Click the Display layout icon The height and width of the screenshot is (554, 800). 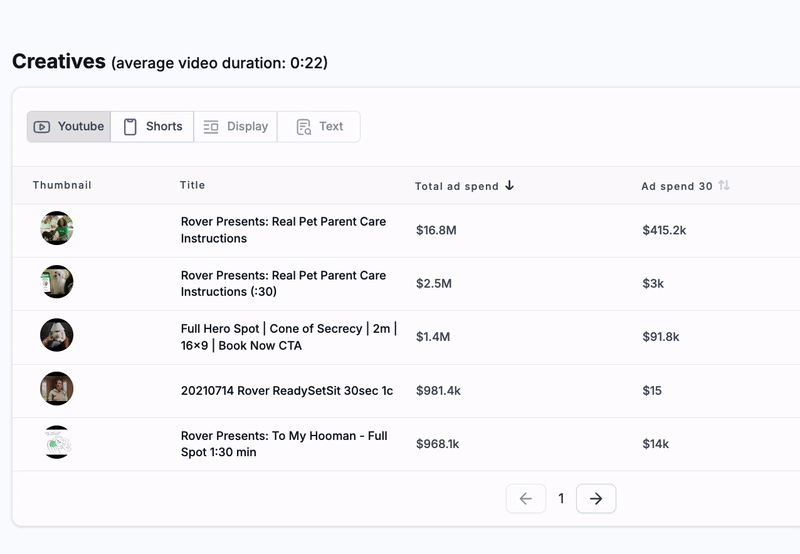[211, 127]
